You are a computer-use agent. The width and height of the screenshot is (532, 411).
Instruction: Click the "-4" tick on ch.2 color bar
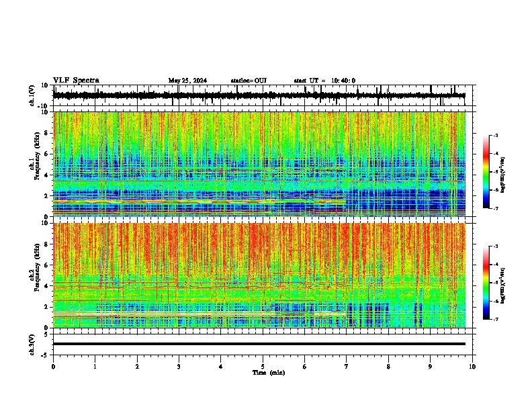point(495,265)
